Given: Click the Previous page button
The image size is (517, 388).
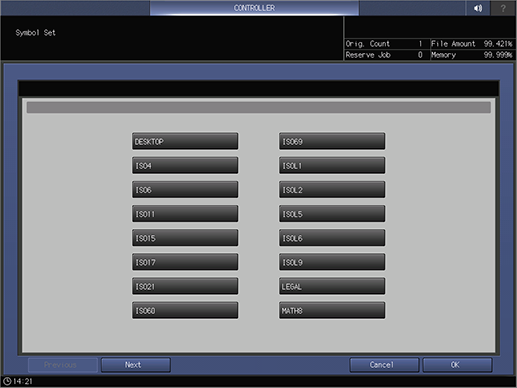Looking at the screenshot, I should (63, 365).
